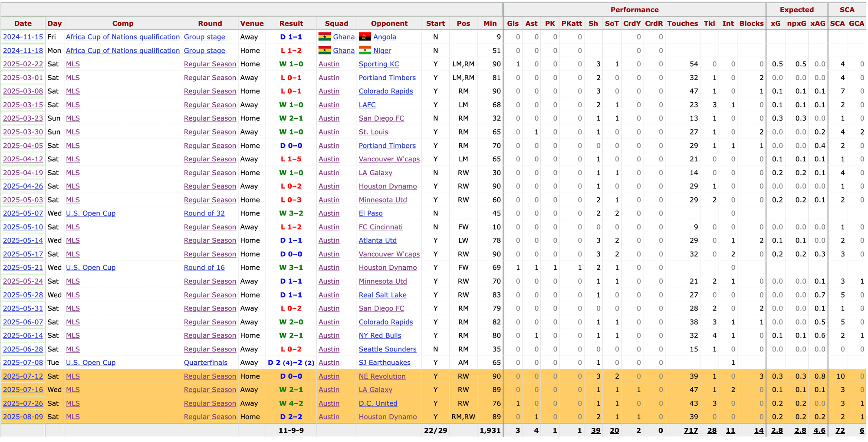
Task: Click the Niger flag icon
Action: [365, 50]
